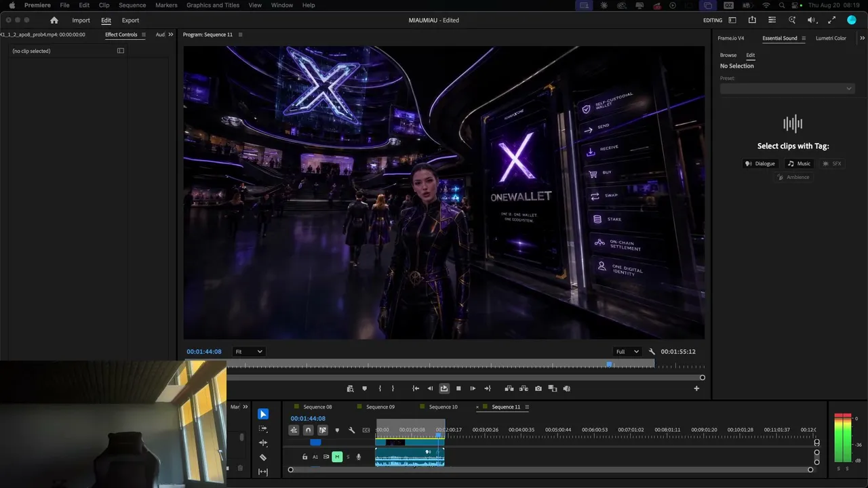Toggle Snap in Timeline
Image resolution: width=868 pixels, height=488 pixels.
[308, 430]
